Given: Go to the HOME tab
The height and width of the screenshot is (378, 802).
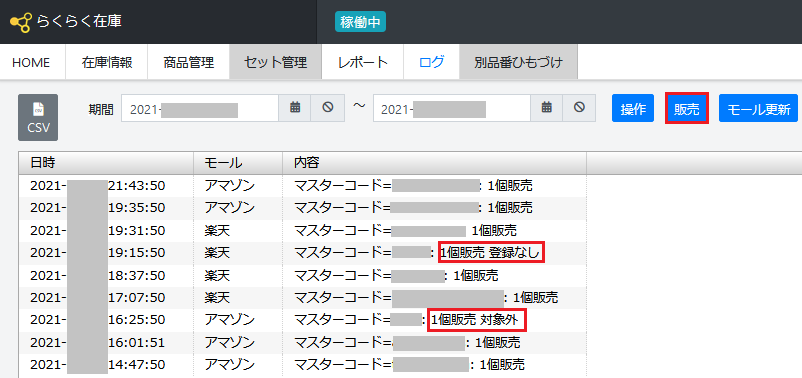Looking at the screenshot, I should [x=31, y=62].
